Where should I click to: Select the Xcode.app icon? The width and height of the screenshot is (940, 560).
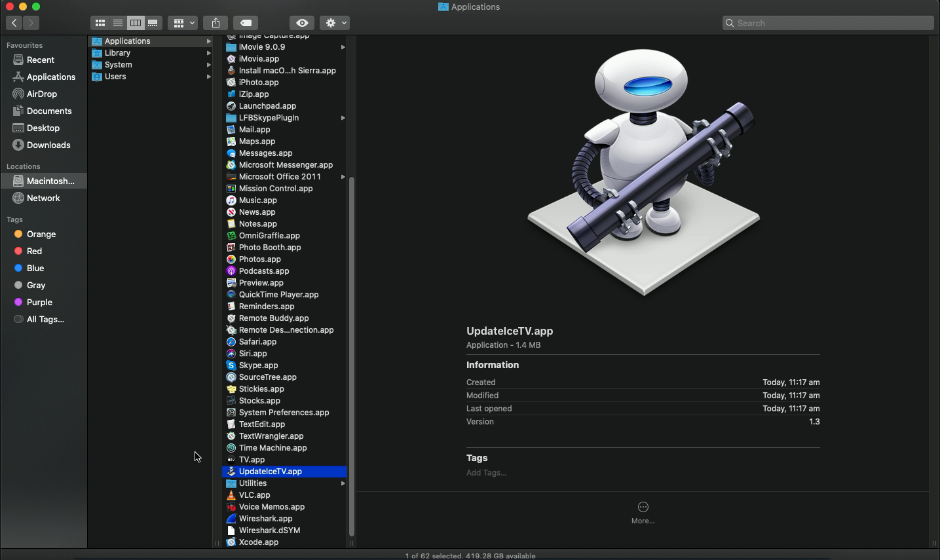231,542
